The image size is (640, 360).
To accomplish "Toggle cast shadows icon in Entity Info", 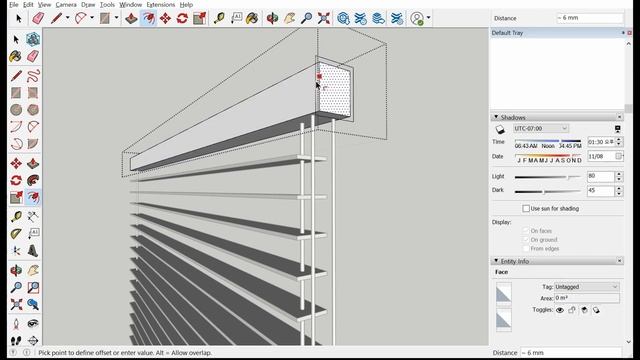I will click(596, 310).
